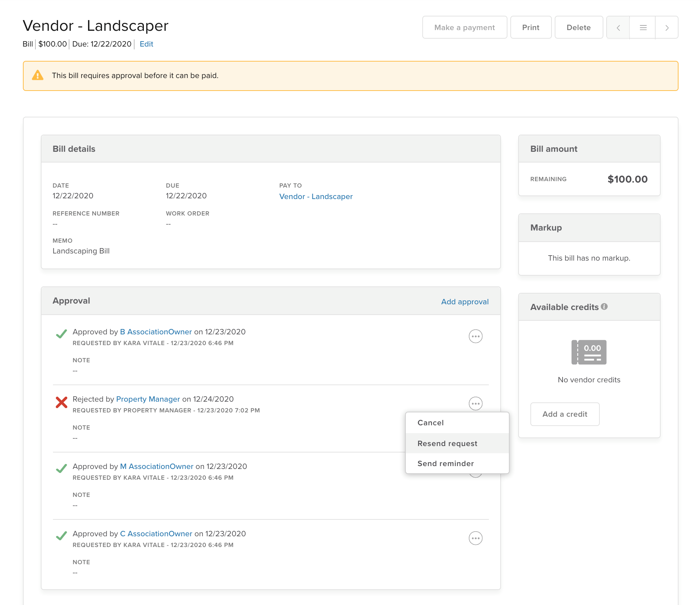Viewport: 700px width, 605px height.
Task: Click green checkmark for B AssociationOwner
Action: click(x=62, y=334)
